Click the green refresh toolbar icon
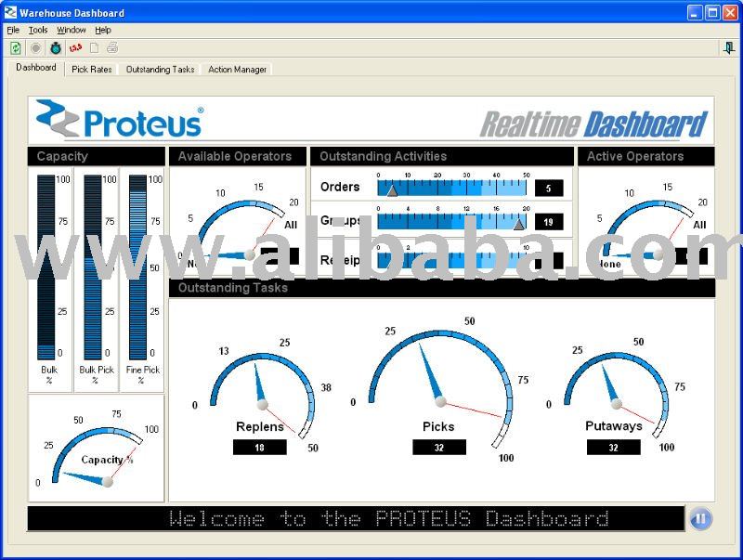This screenshot has width=743, height=560. tap(15, 48)
